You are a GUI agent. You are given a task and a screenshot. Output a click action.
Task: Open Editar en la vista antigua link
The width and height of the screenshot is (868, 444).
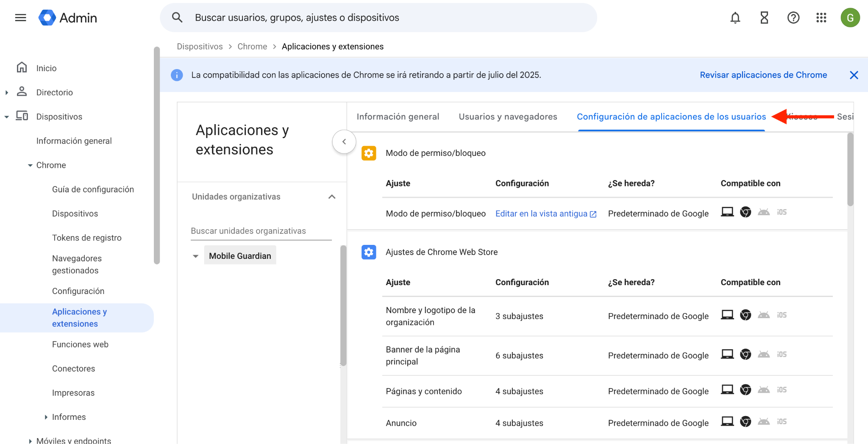coord(545,214)
